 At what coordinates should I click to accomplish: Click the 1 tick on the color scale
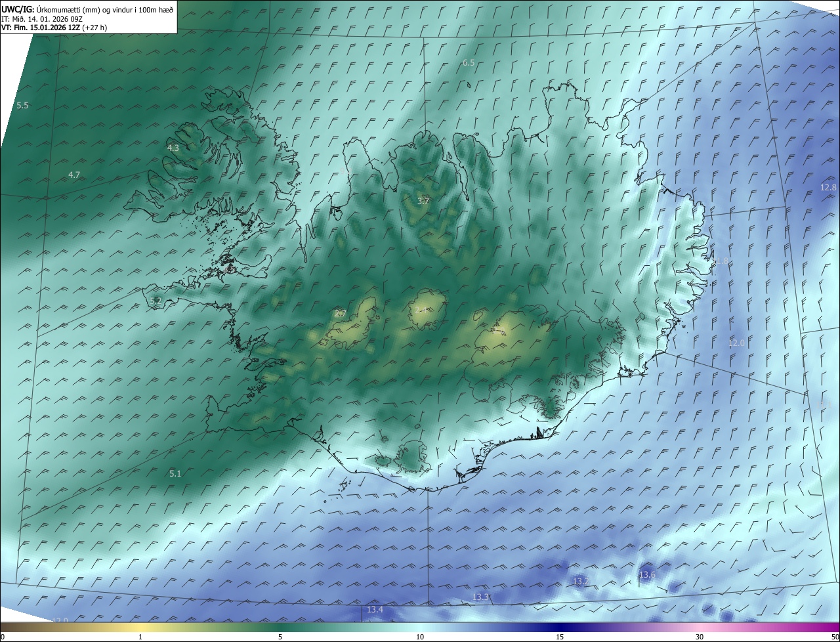coord(140,637)
